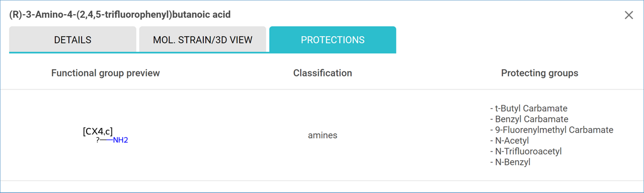Select t-Butyl Carbamate protecting group

click(x=529, y=109)
